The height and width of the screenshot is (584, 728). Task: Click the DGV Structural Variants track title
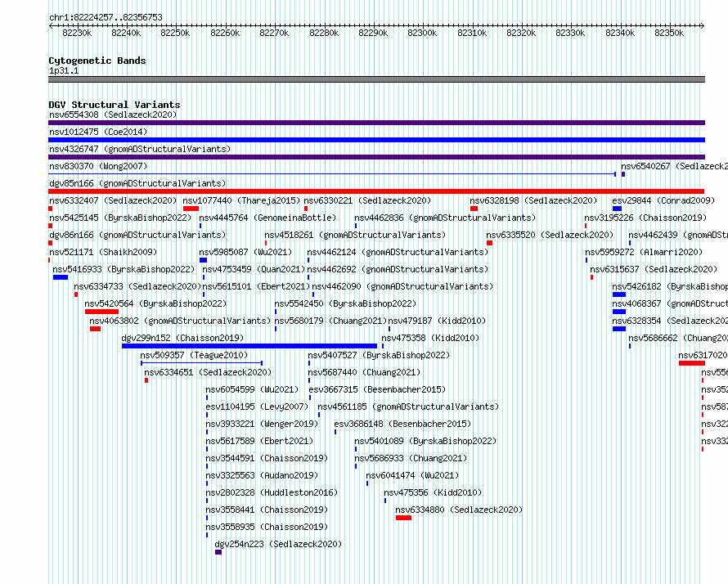[115, 105]
